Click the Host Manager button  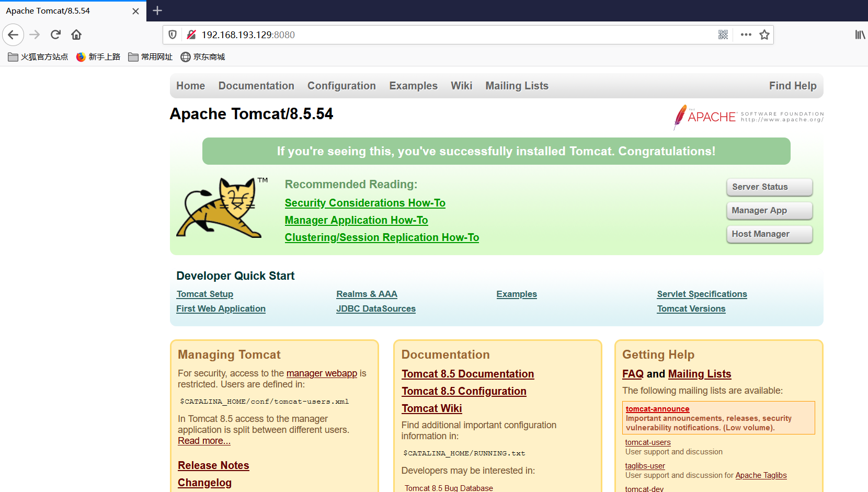(x=770, y=234)
